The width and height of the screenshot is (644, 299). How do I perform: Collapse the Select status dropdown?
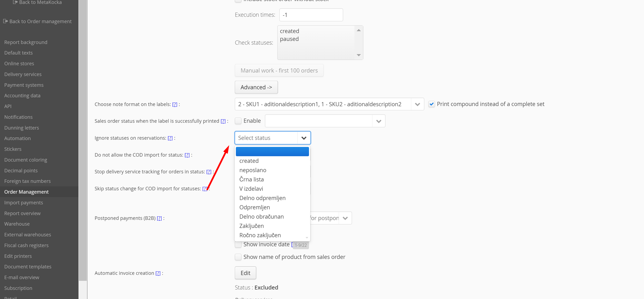pyautogui.click(x=304, y=138)
